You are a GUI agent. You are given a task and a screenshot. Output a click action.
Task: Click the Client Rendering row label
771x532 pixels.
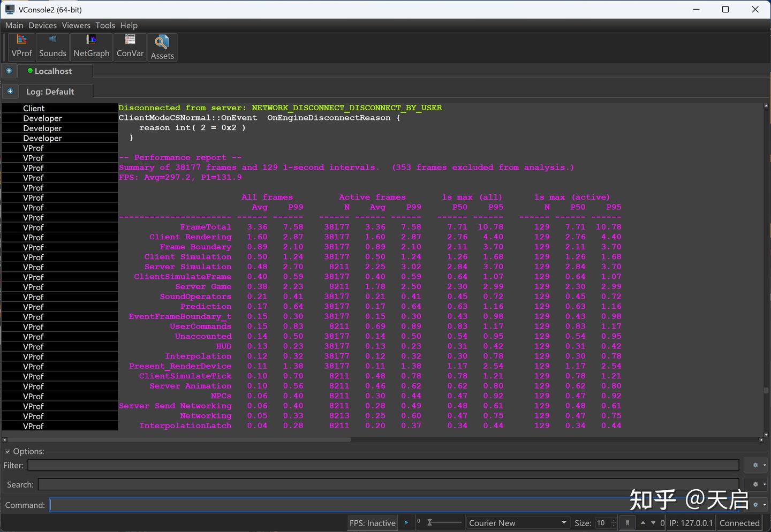(191, 237)
